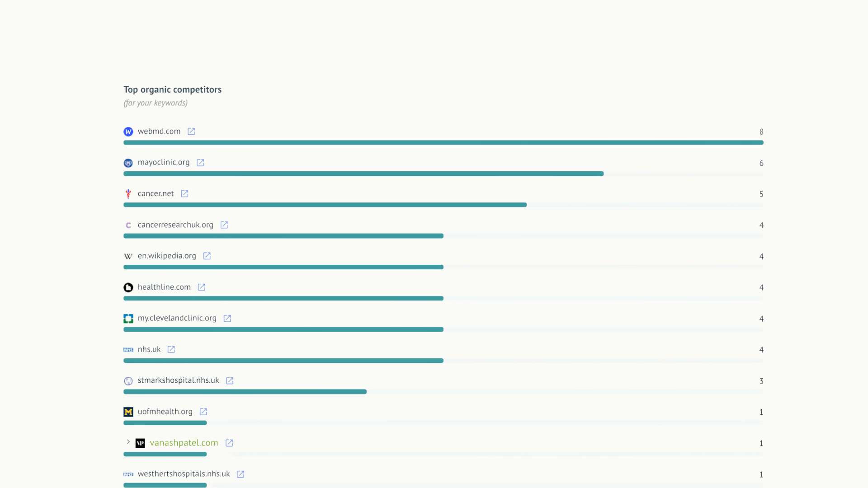Open mayoclinic.org external link icon
Viewport: 868px width, 488px height.
point(200,163)
